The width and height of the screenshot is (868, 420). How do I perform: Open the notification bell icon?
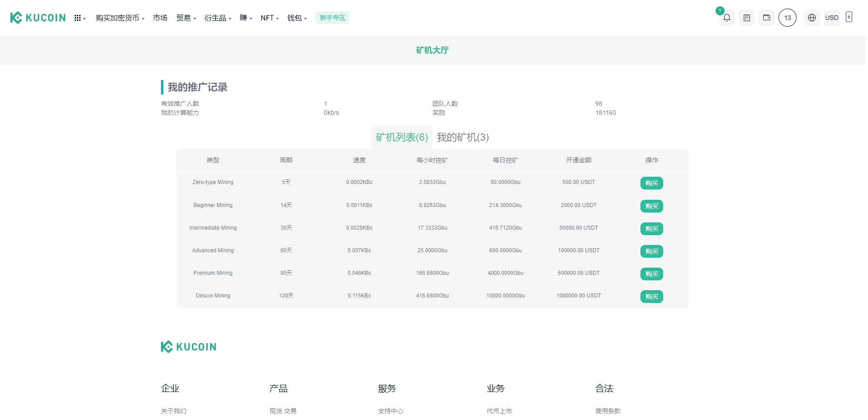(x=726, y=18)
